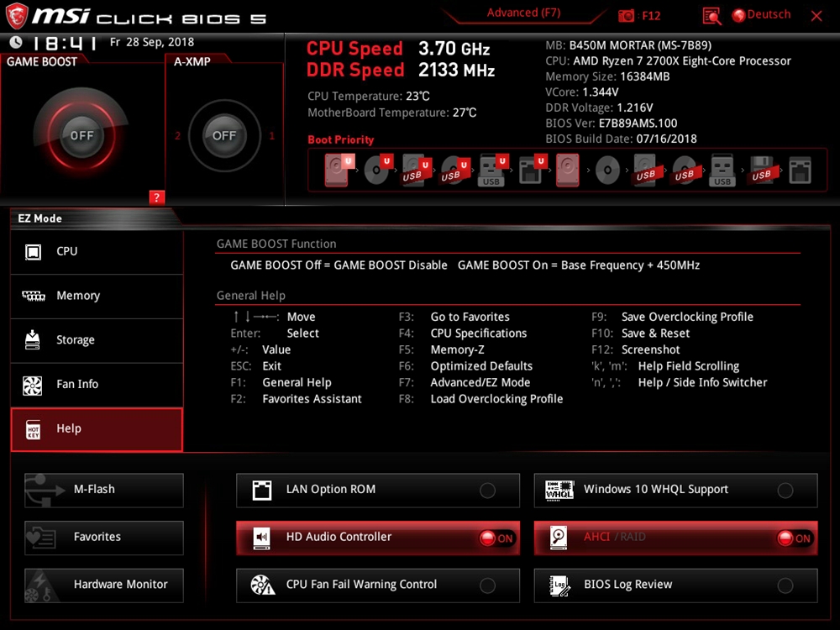Image resolution: width=840 pixels, height=630 pixels.
Task: Click 'AMD Ryzen 7 2700X Eight-Core Processor'
Action: click(x=682, y=61)
